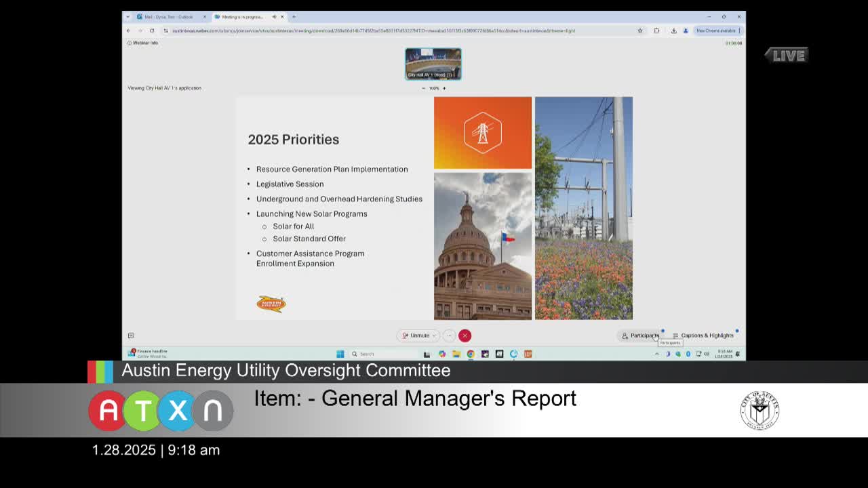
Task: Click the City Hall AV 1 video thumbnail
Action: [x=433, y=64]
